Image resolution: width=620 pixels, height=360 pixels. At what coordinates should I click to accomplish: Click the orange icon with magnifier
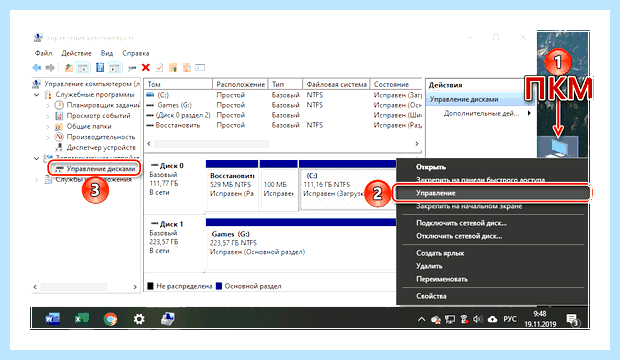[187, 68]
